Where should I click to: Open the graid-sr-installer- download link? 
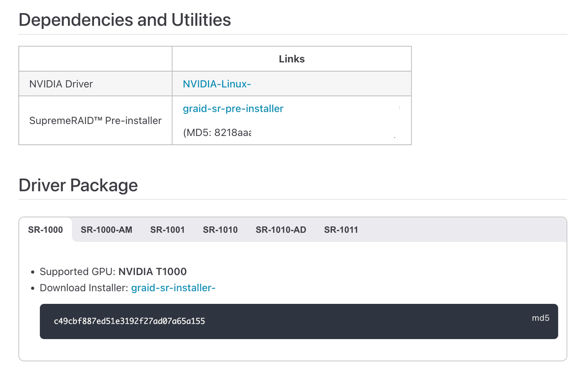(173, 287)
